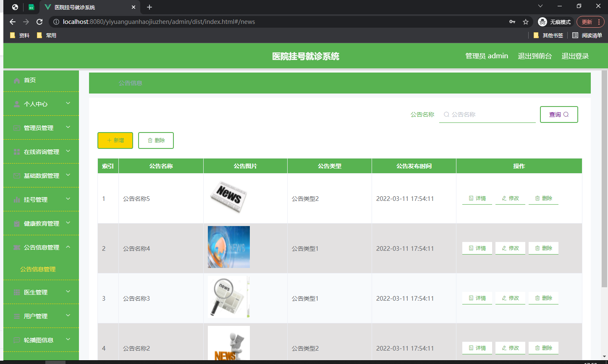608x364 pixels.
Task: Click the 更新 browser update button
Action: pyautogui.click(x=590, y=22)
